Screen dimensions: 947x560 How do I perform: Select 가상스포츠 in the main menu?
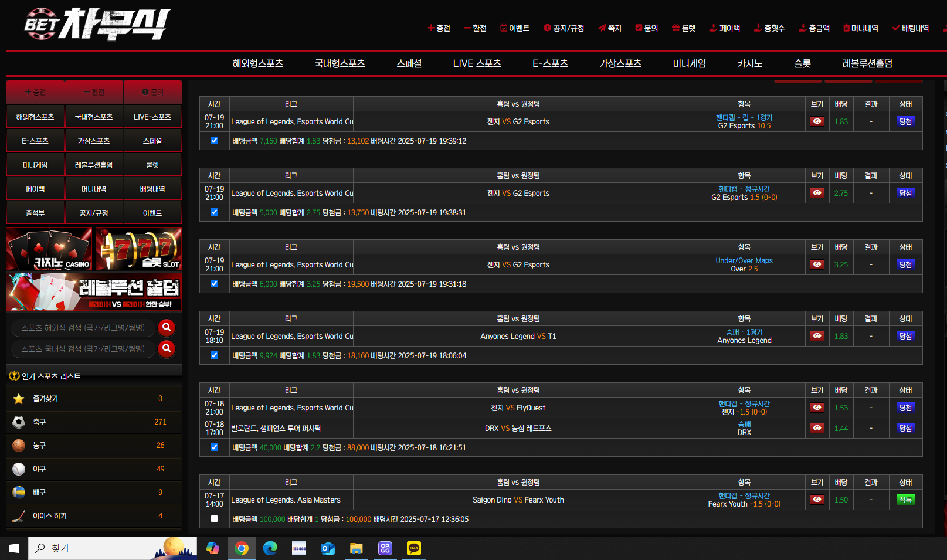click(x=620, y=63)
